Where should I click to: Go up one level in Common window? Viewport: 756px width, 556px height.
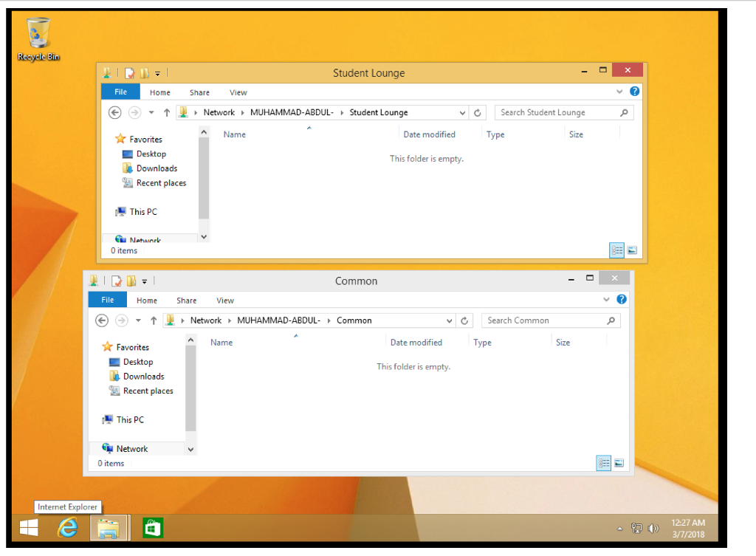(x=154, y=320)
